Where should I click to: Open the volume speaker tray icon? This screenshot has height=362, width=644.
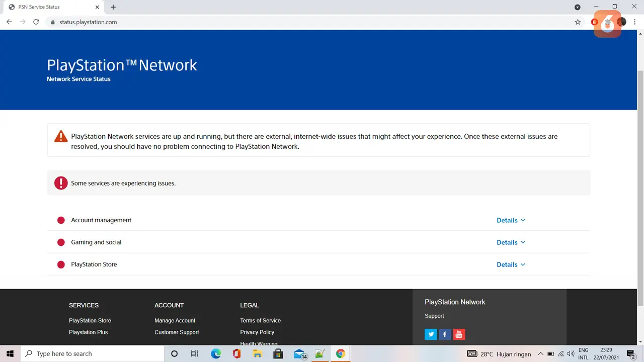[x=571, y=354]
